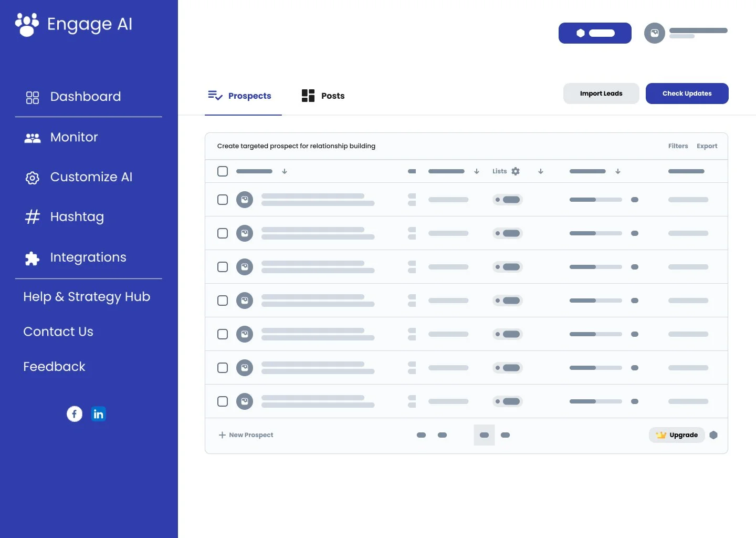Click seventh row progress bar
Viewport: 756px width, 538px height.
click(x=596, y=401)
